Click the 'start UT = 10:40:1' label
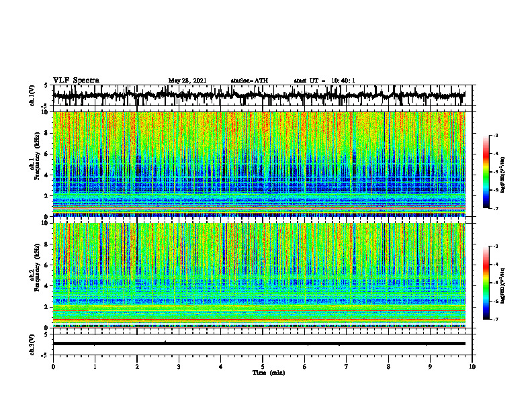Screen dimensions: 532x411 [324, 81]
